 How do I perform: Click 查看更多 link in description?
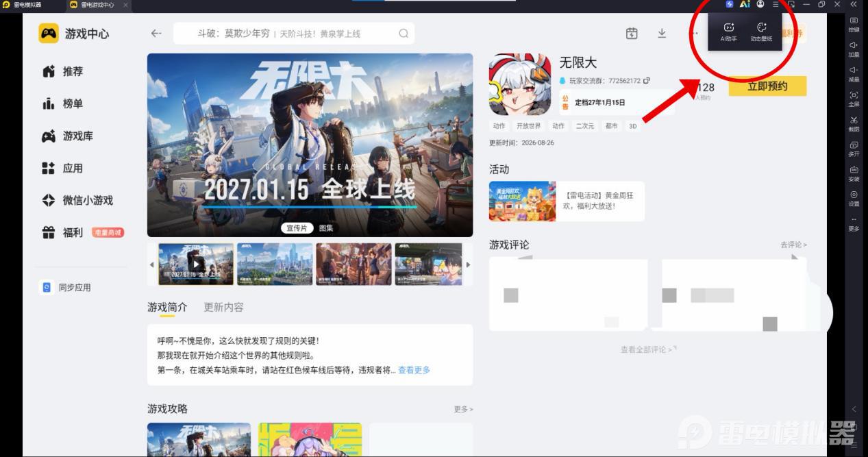point(414,370)
